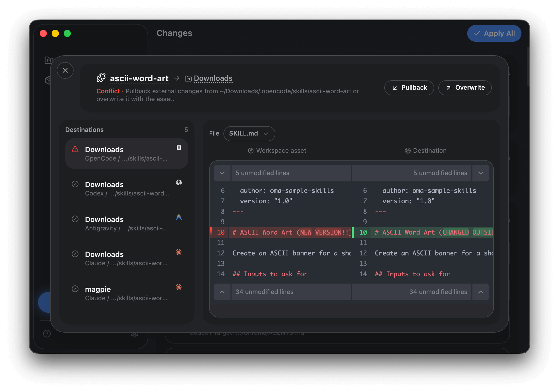Click the cube icon beside Workspace asset label
This screenshot has height=392, width=559.
251,151
